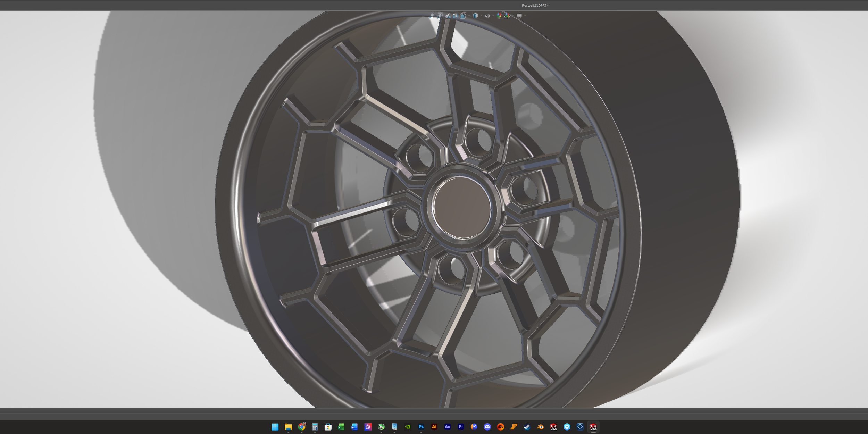Open the View Orientation cube icon
868x434 pixels.
(463, 16)
